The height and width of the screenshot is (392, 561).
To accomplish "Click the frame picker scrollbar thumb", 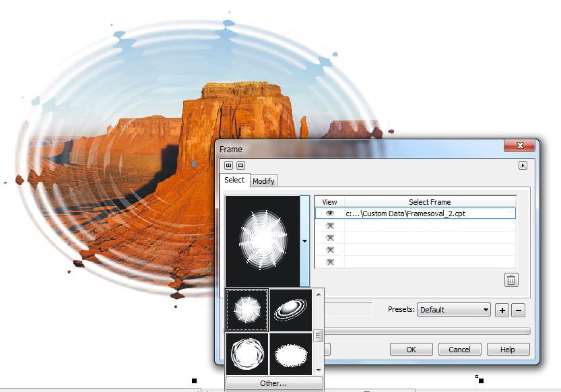I will (318, 335).
